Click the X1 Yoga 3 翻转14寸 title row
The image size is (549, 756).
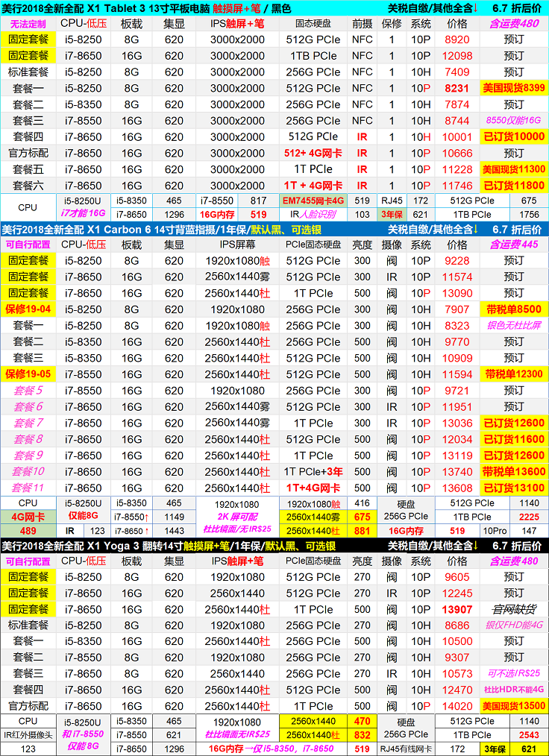[x=274, y=546]
